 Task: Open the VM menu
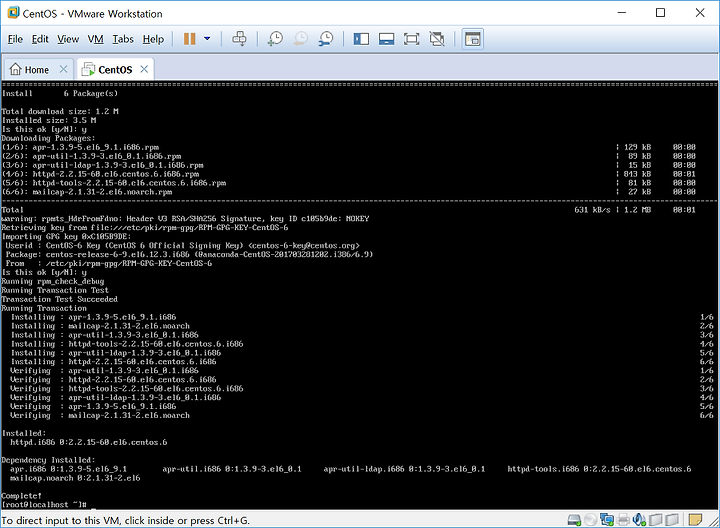click(96, 39)
